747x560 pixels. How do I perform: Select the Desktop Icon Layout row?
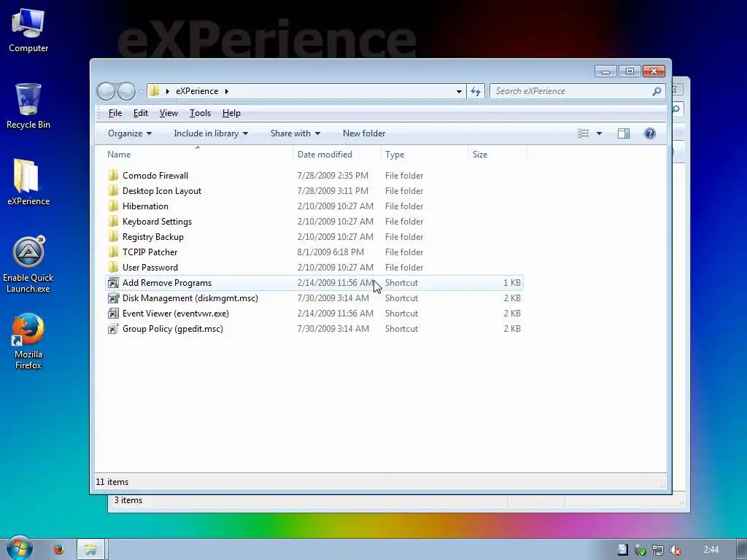click(x=314, y=191)
